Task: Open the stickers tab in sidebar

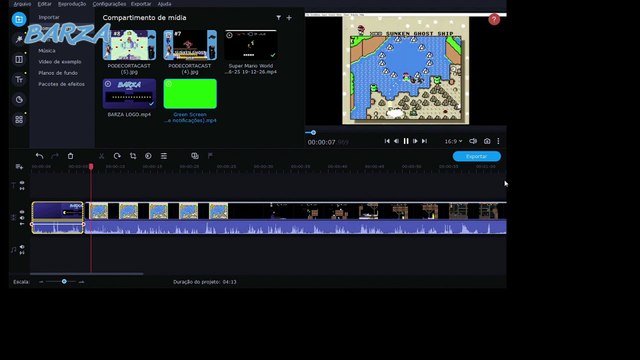Action: pos(19,100)
